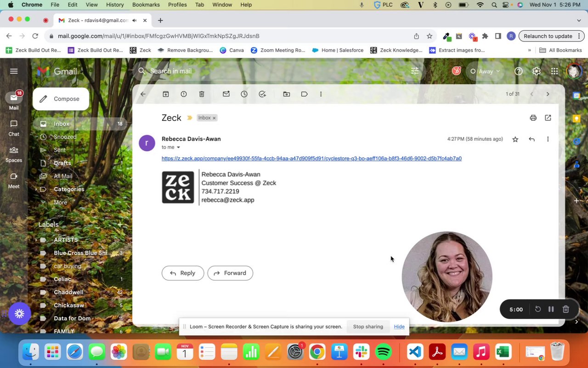
Task: Print all icon for email
Action: coord(533,118)
